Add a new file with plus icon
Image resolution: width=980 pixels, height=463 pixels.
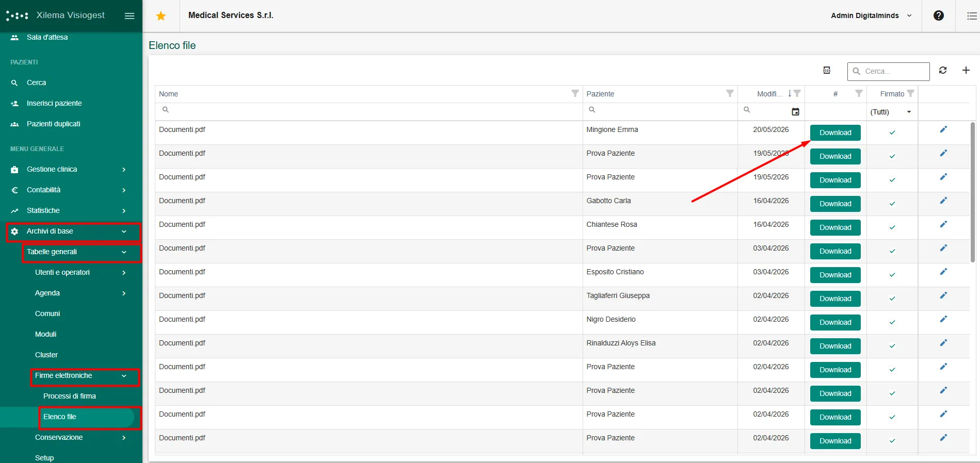tap(966, 70)
